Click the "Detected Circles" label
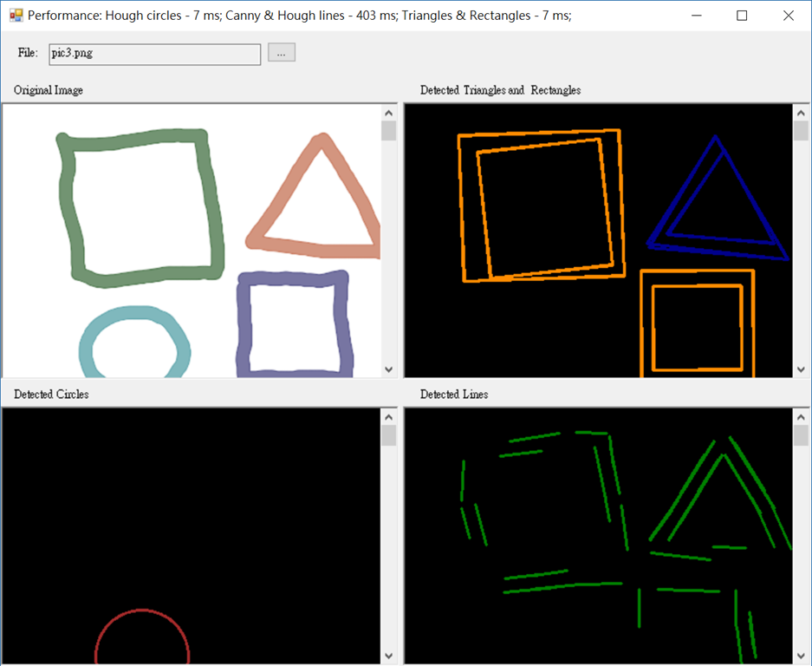Image resolution: width=812 pixels, height=666 pixels. 51,395
